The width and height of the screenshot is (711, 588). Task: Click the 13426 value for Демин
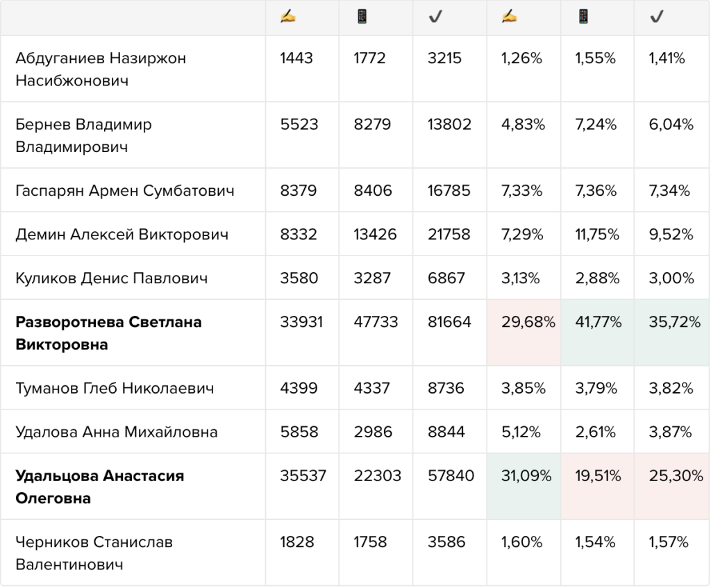(x=375, y=235)
